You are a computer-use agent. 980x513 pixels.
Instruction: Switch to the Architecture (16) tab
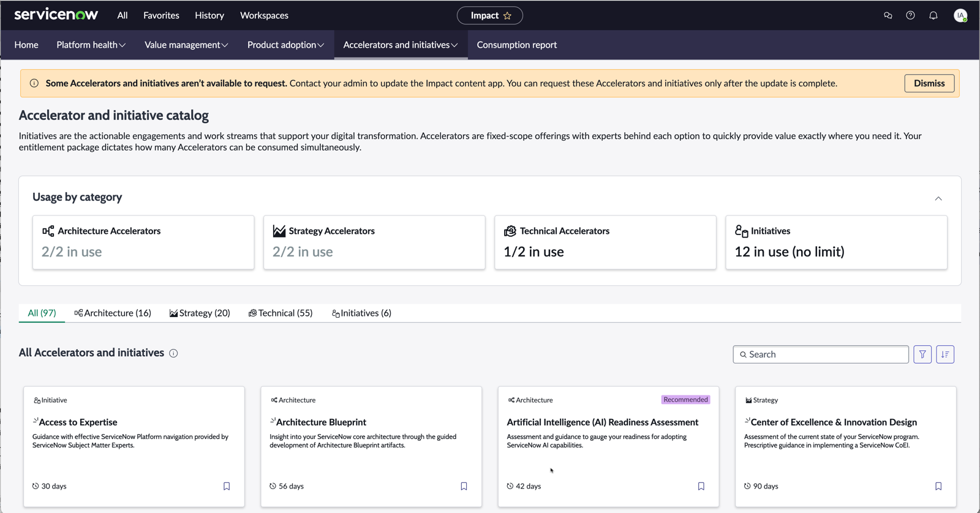point(113,313)
